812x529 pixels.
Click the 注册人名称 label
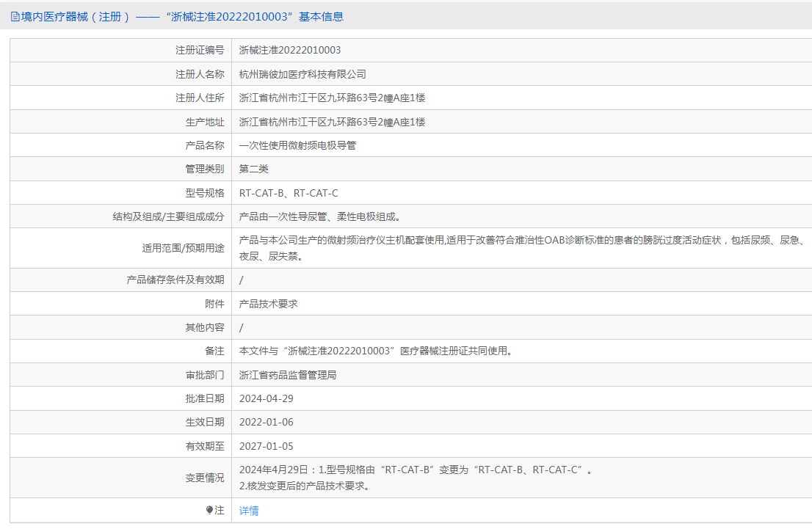(x=200, y=74)
